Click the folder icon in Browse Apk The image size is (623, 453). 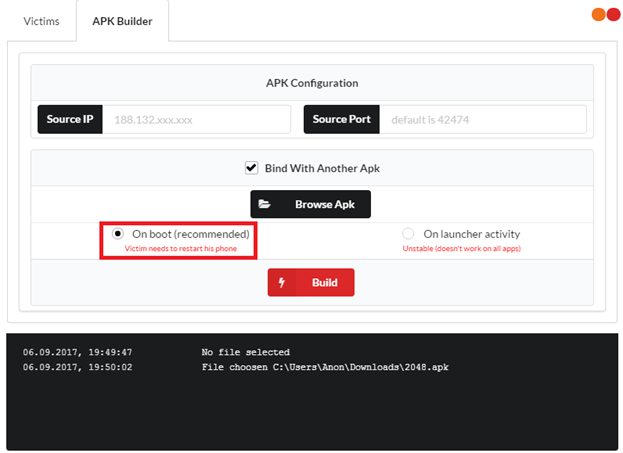(x=265, y=204)
